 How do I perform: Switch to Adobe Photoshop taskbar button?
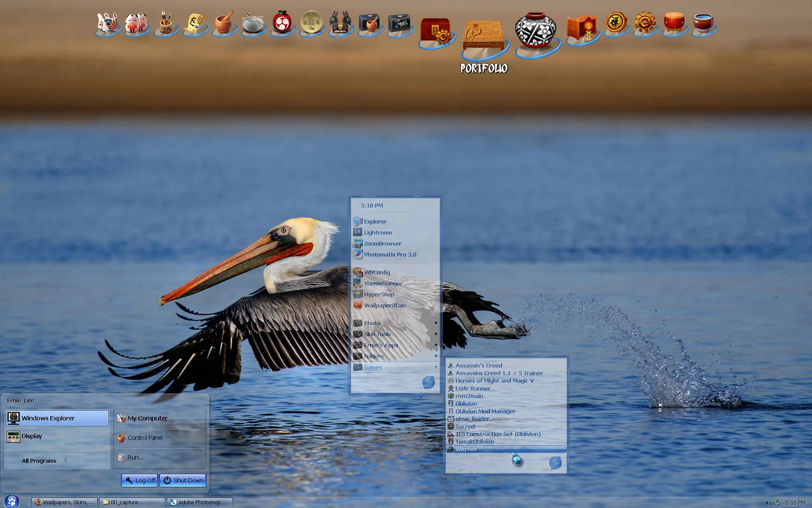click(199, 502)
